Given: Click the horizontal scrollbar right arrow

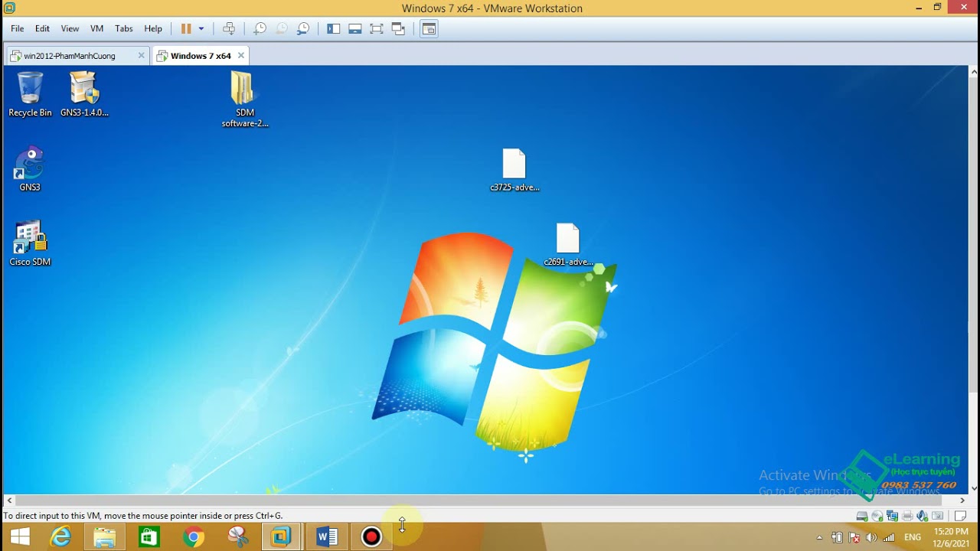Looking at the screenshot, I should pos(962,500).
